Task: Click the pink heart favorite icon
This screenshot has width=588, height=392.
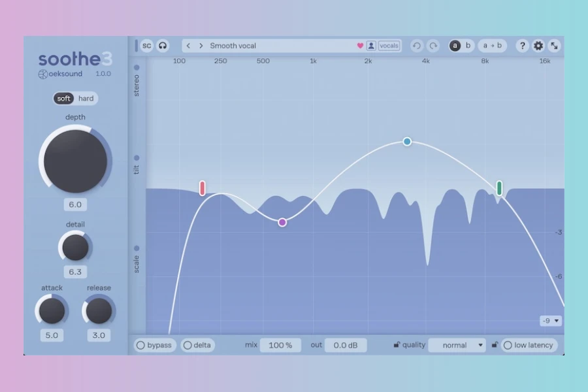Action: [360, 46]
